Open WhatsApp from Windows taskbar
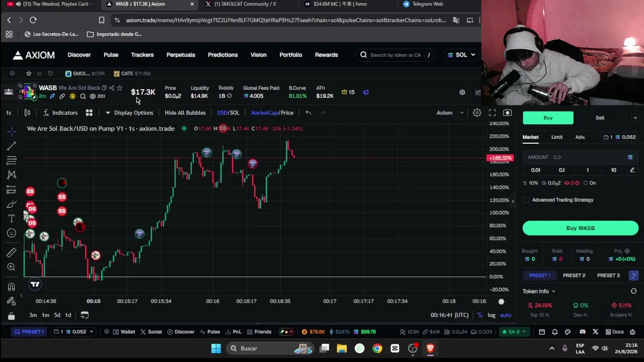644x362 pixels. pos(359,348)
